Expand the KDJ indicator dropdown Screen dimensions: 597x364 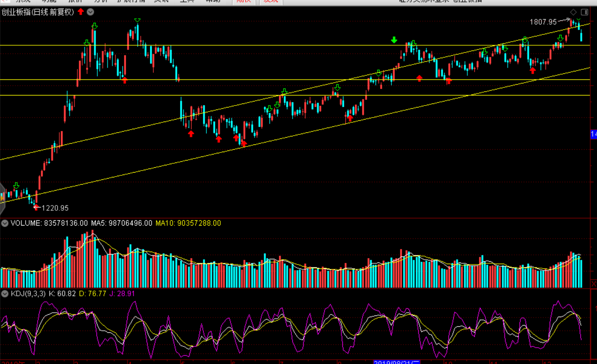[5, 294]
